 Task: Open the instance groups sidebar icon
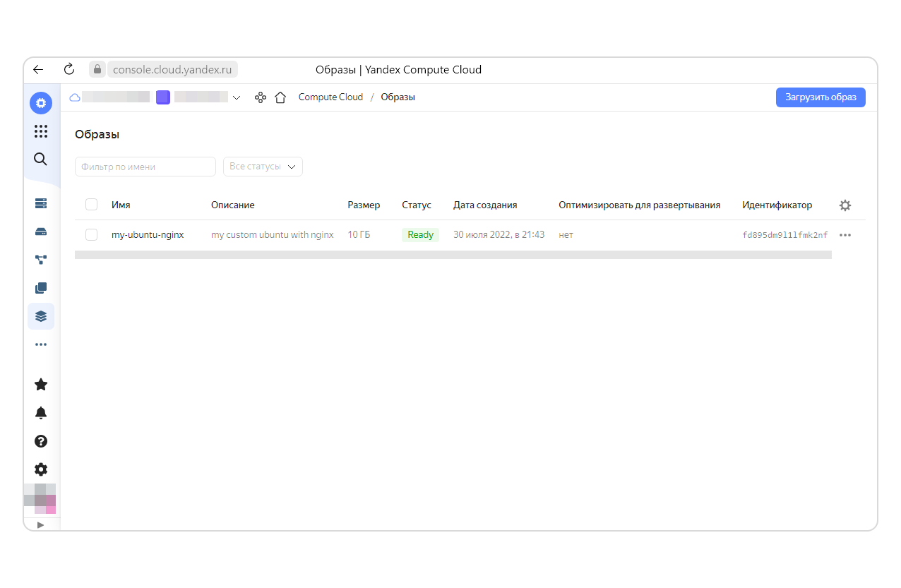[41, 260]
